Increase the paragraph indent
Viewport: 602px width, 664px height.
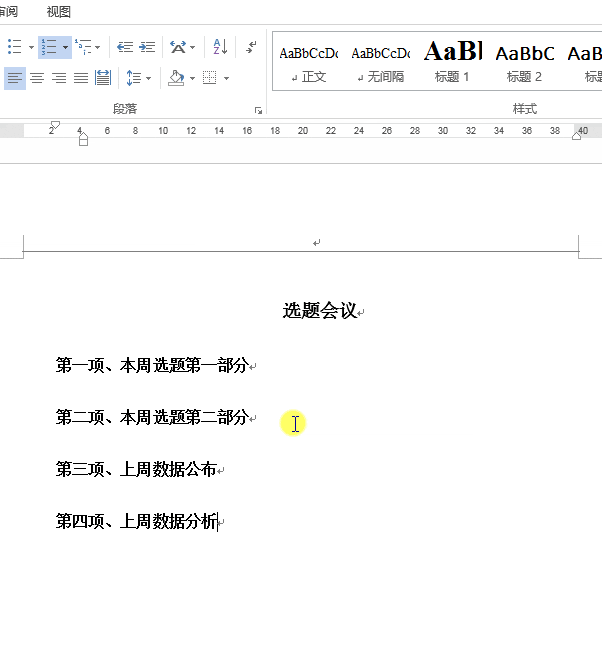147,47
